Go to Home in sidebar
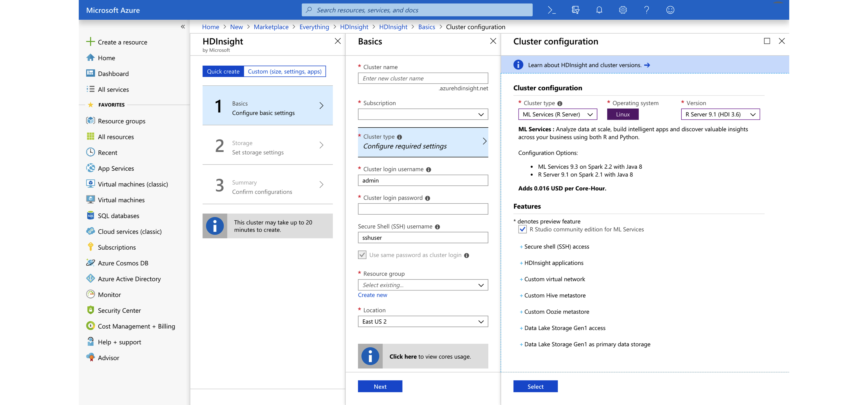Image resolution: width=868 pixels, height=405 pixels. [x=106, y=58]
